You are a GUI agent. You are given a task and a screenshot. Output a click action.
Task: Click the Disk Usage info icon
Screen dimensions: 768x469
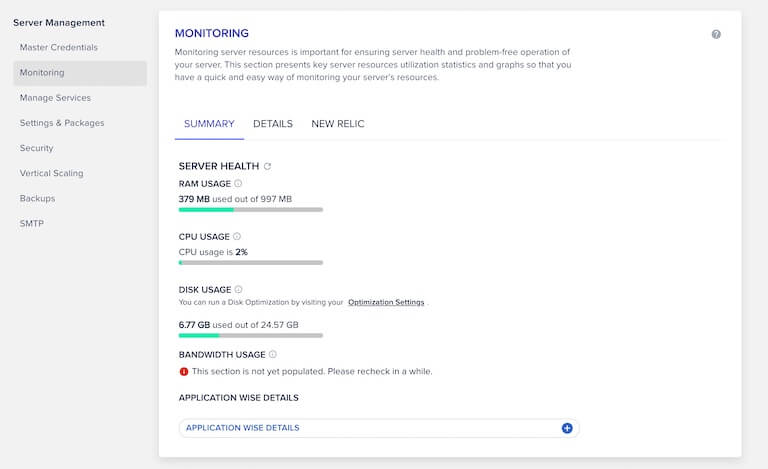click(x=239, y=289)
